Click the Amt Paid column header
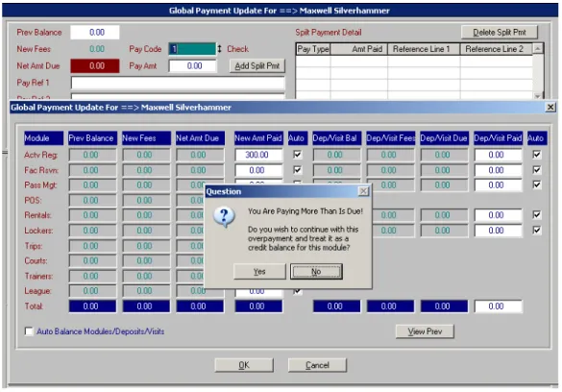Image resolution: width=562 pixels, height=392 pixels. point(359,49)
